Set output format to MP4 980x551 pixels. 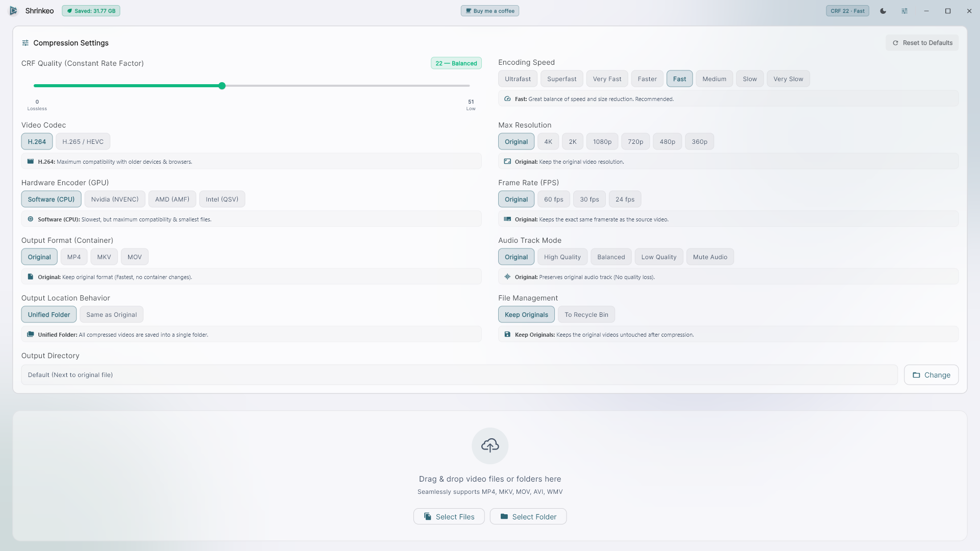74,257
